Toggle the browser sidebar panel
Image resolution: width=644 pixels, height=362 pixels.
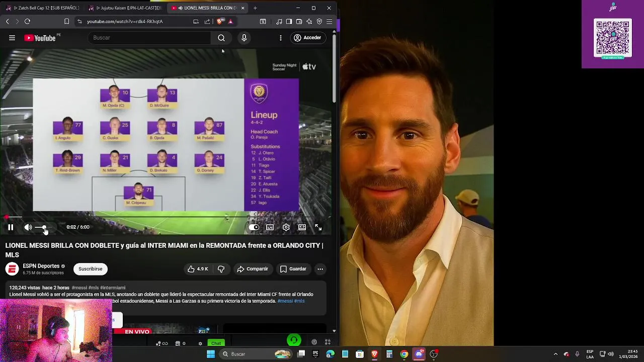click(x=289, y=22)
